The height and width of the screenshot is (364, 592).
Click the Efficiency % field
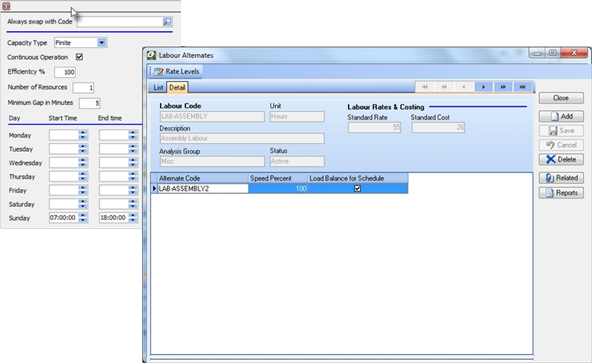tap(65, 72)
